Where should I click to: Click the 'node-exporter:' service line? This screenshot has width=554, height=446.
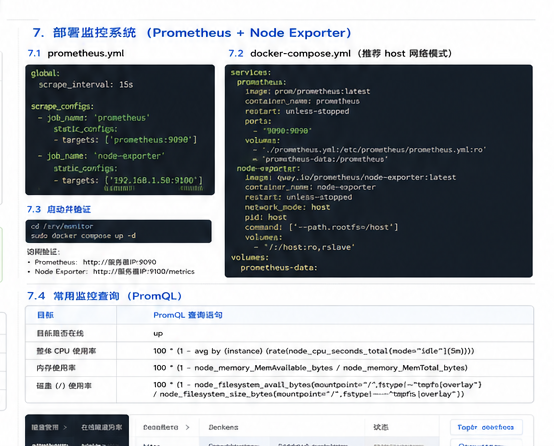point(268,169)
